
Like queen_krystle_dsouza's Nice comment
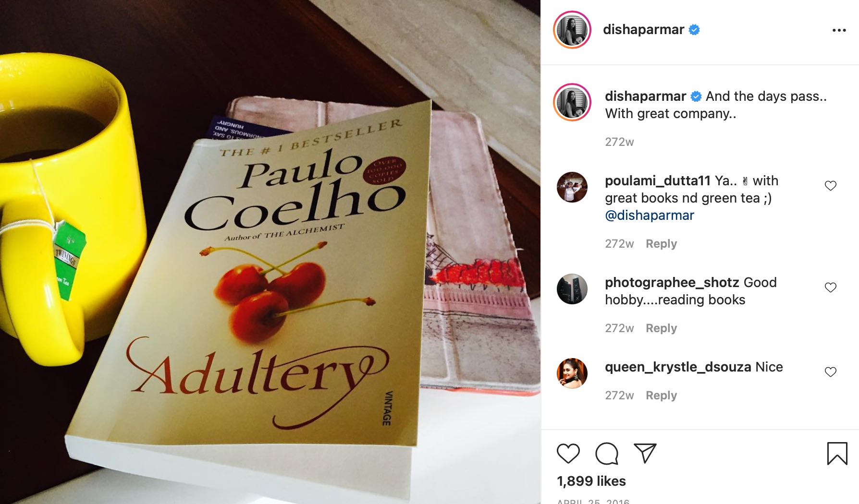[x=830, y=372]
